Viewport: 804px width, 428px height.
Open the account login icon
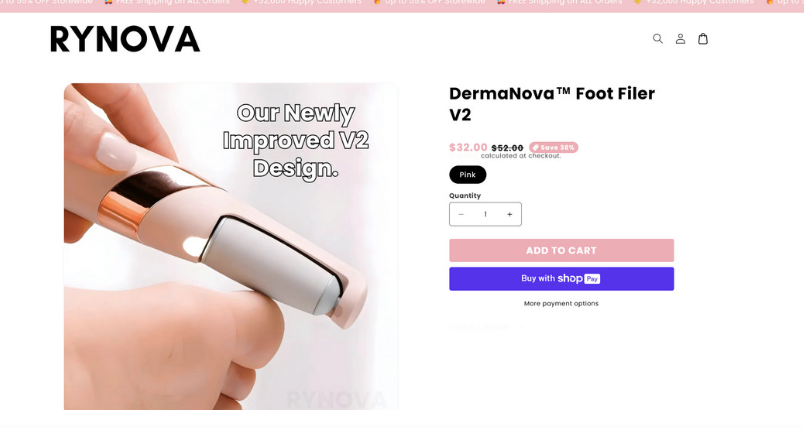[x=680, y=38]
